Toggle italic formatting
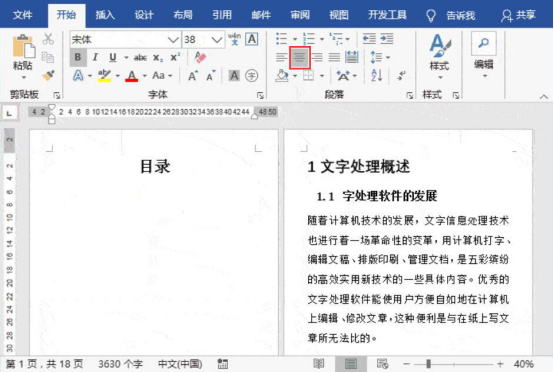 click(95, 57)
